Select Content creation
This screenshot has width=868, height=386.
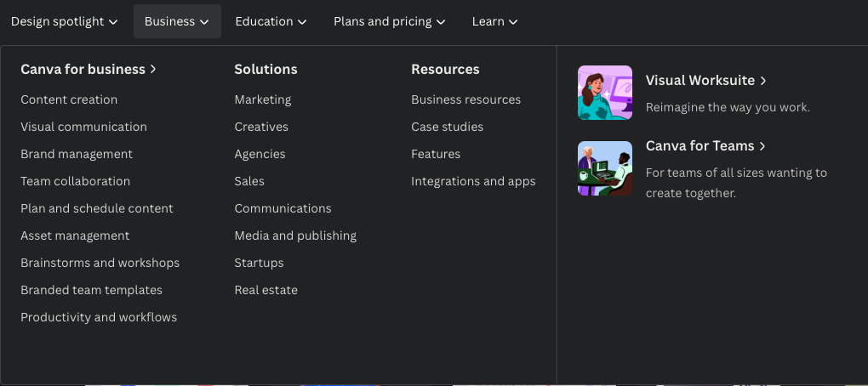pyautogui.click(x=69, y=99)
